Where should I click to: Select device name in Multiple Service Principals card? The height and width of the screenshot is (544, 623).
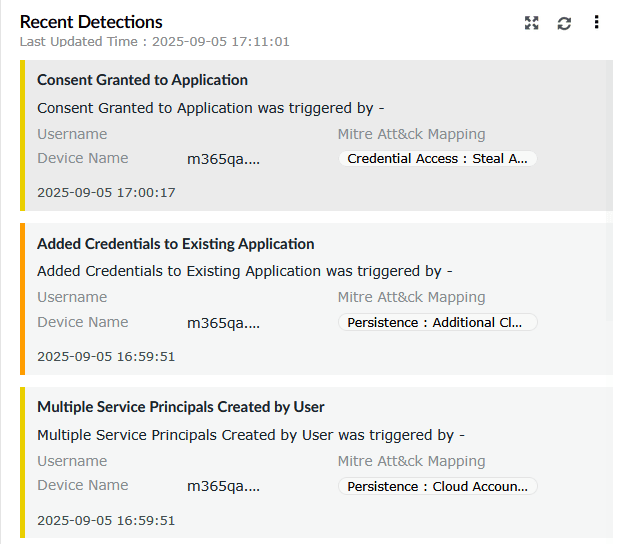(x=223, y=486)
